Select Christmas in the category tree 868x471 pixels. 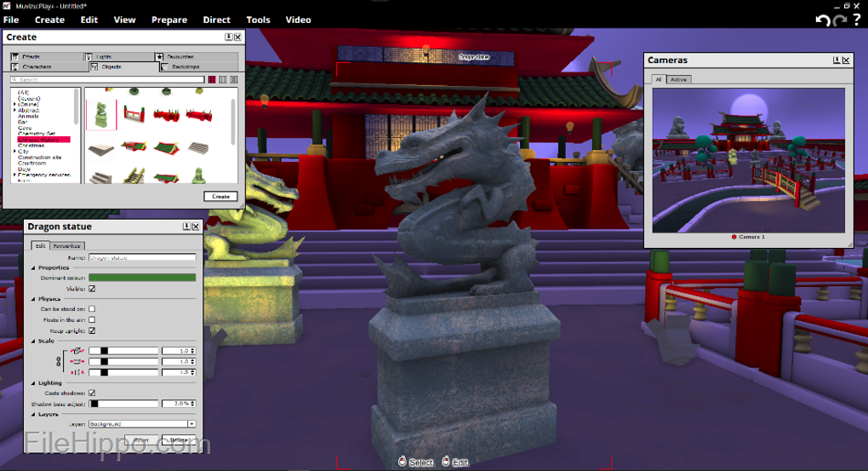(31, 146)
